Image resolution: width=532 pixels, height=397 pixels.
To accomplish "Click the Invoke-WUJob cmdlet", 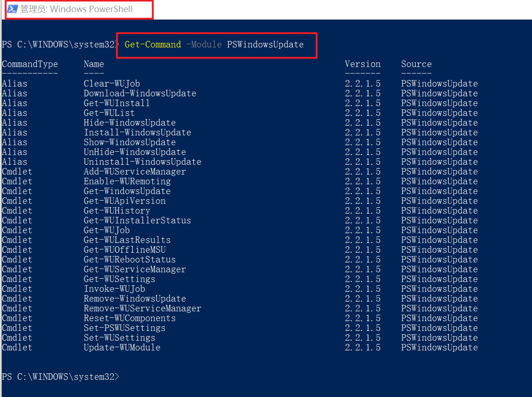I will point(114,289).
